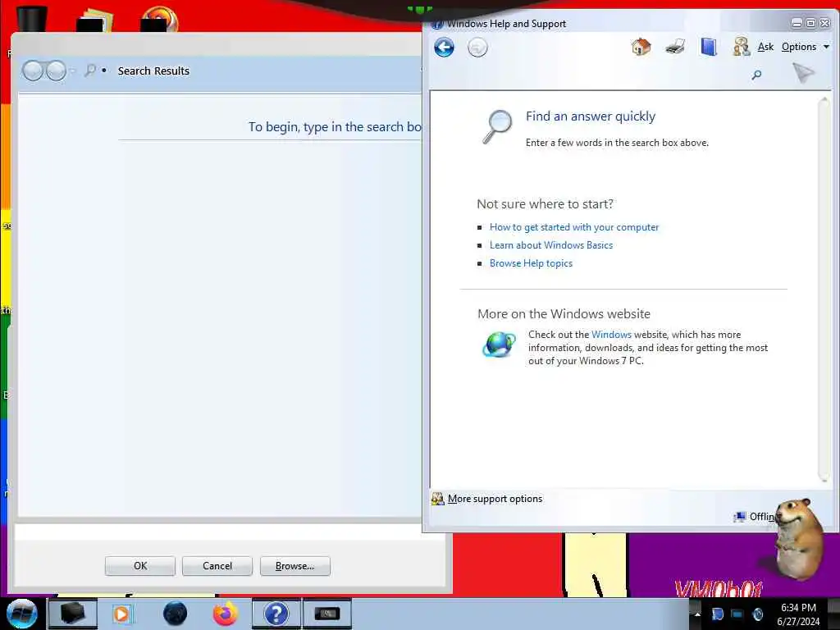Click the globe icon beside Windows website text
Viewport: 840px width, 630px height.
click(498, 344)
